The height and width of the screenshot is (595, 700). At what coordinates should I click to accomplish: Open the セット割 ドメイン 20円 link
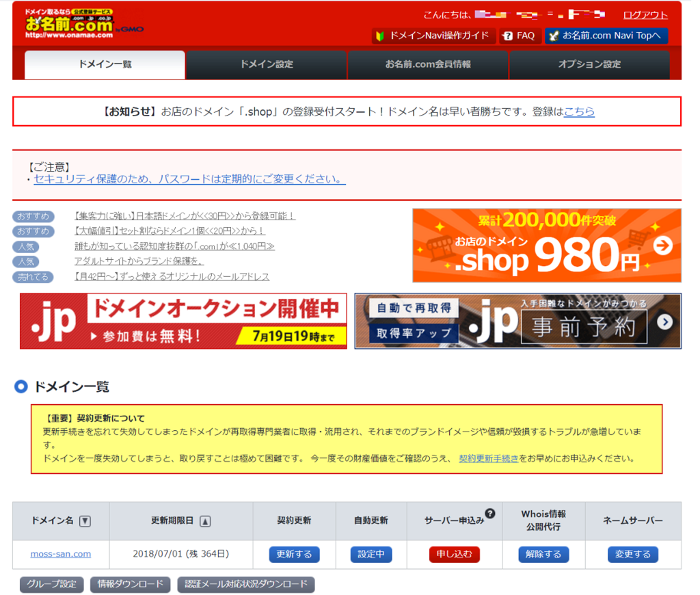[170, 231]
